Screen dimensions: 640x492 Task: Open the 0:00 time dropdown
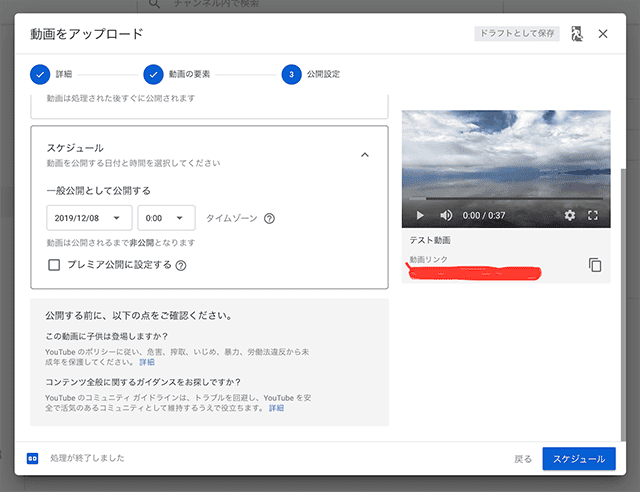click(x=166, y=218)
